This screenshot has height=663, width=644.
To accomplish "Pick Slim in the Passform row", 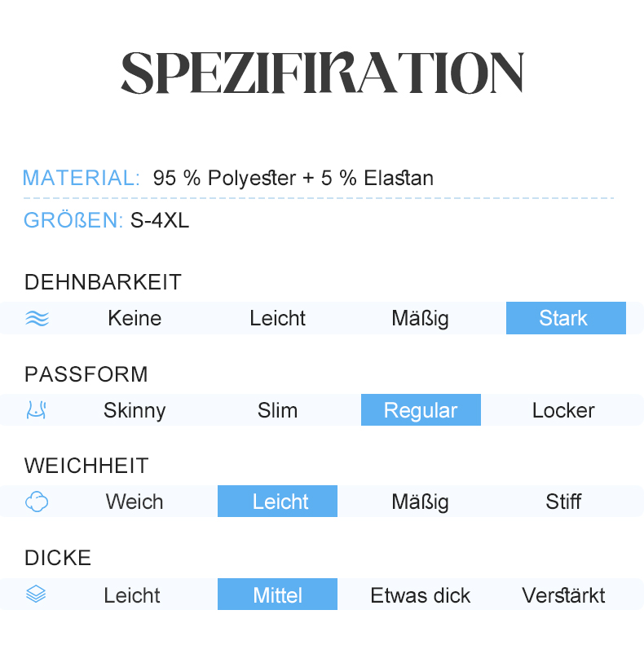I will coord(277,410).
